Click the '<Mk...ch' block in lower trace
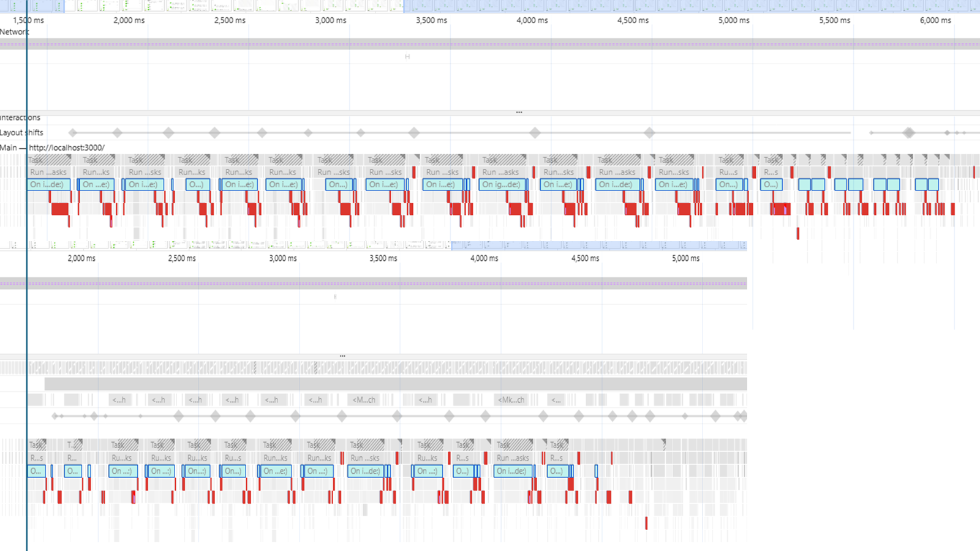Viewport: 980px width, 551px height. (511, 400)
